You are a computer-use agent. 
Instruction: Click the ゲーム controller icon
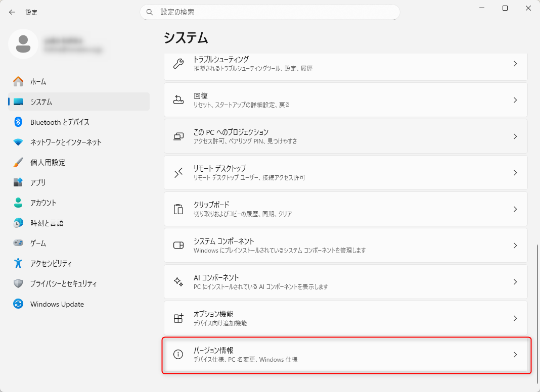[x=18, y=243]
